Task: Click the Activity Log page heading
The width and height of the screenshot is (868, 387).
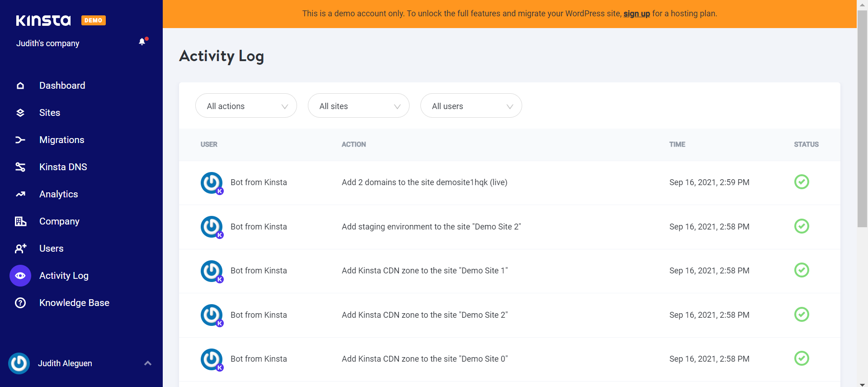Action: [222, 56]
